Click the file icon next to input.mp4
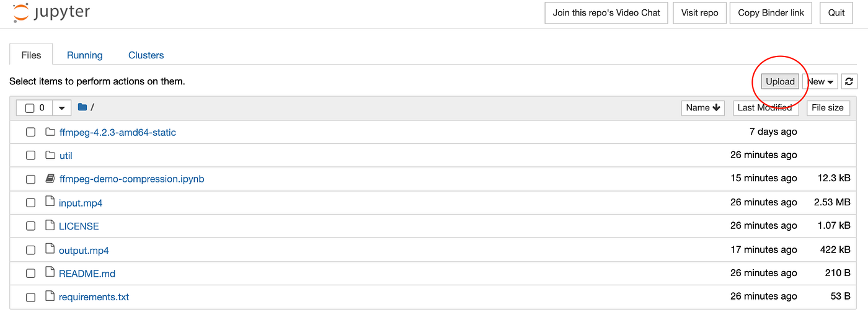This screenshot has height=317, width=868. (50, 202)
